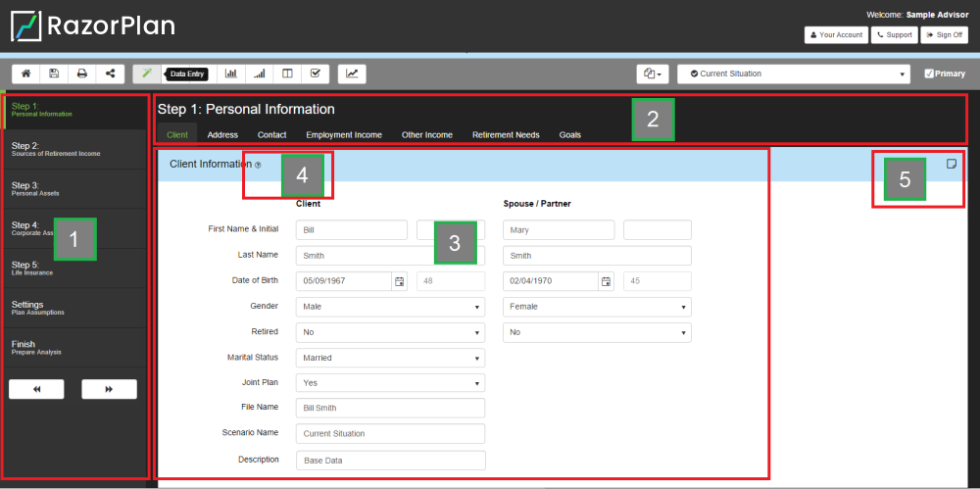Open the copy scenarios dropdown button
This screenshot has width=980, height=489.
652,73
